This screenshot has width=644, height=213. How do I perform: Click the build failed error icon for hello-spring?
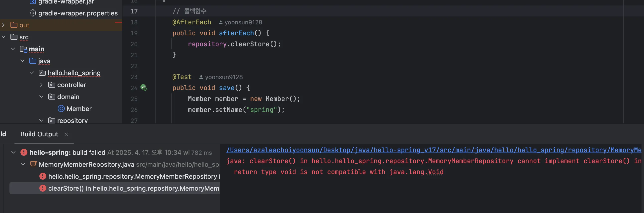(x=24, y=152)
